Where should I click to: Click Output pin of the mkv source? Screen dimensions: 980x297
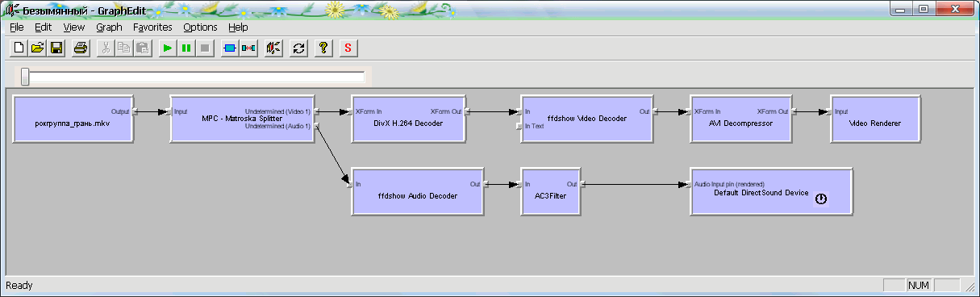135,111
